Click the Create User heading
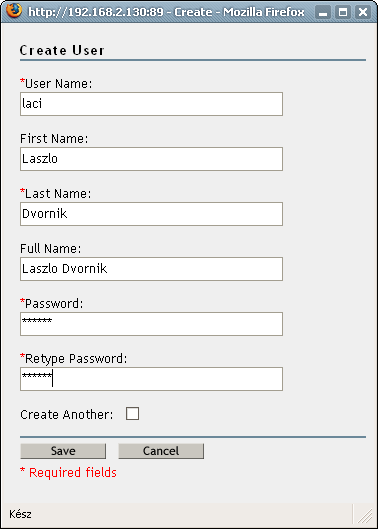 point(62,50)
